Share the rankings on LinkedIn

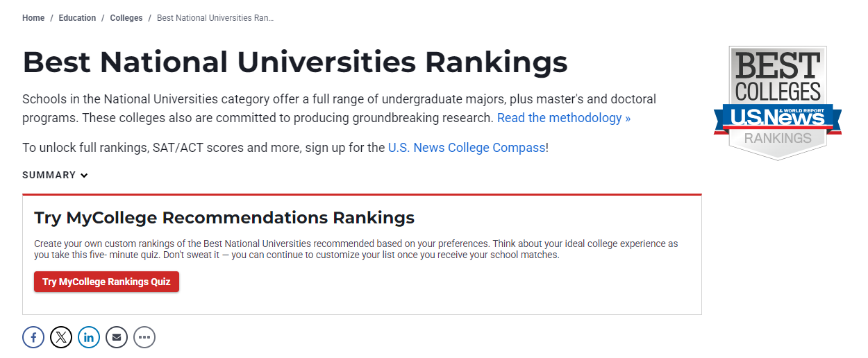pyautogui.click(x=89, y=338)
